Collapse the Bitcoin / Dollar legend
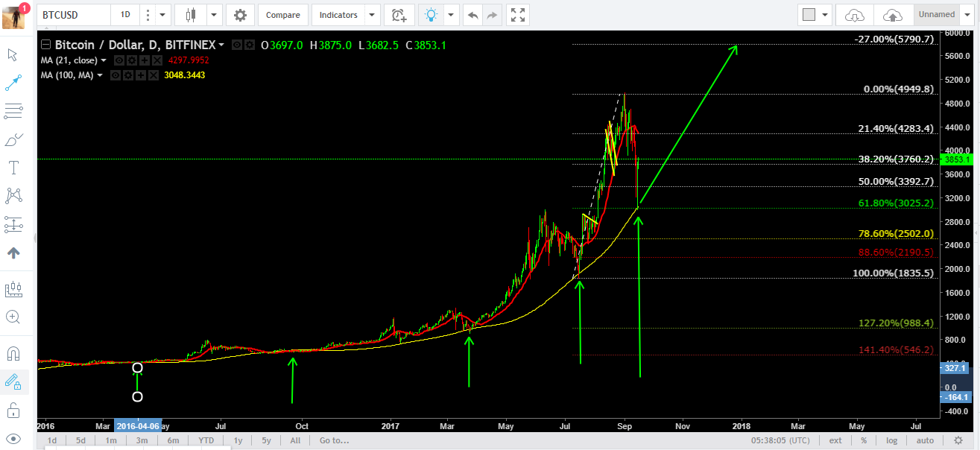This screenshot has height=450, width=980. click(46, 45)
